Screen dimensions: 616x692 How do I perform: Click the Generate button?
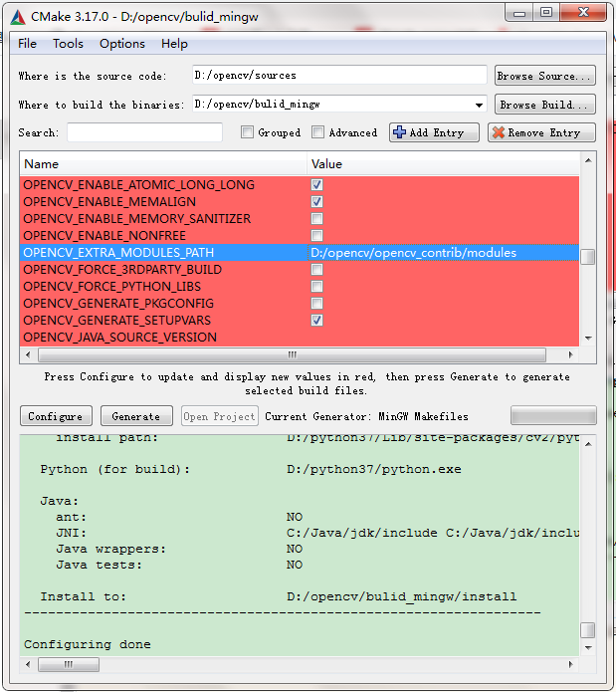click(x=136, y=416)
